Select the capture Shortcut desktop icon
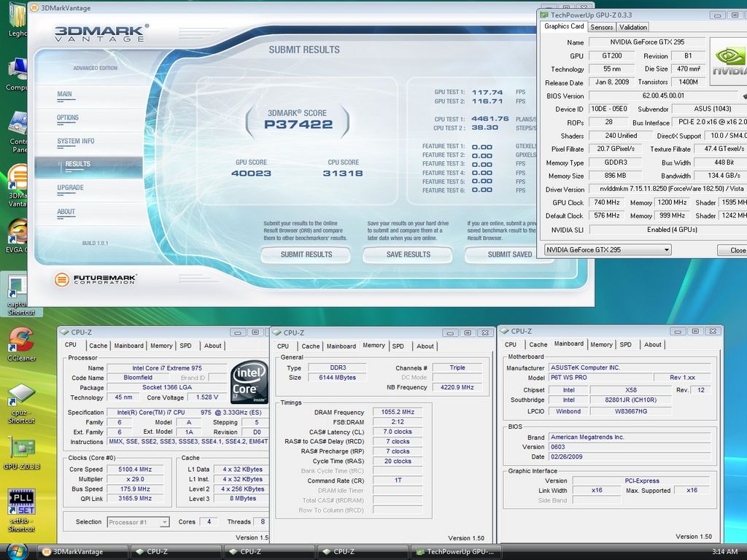The height and width of the screenshot is (560, 747). tap(21, 295)
